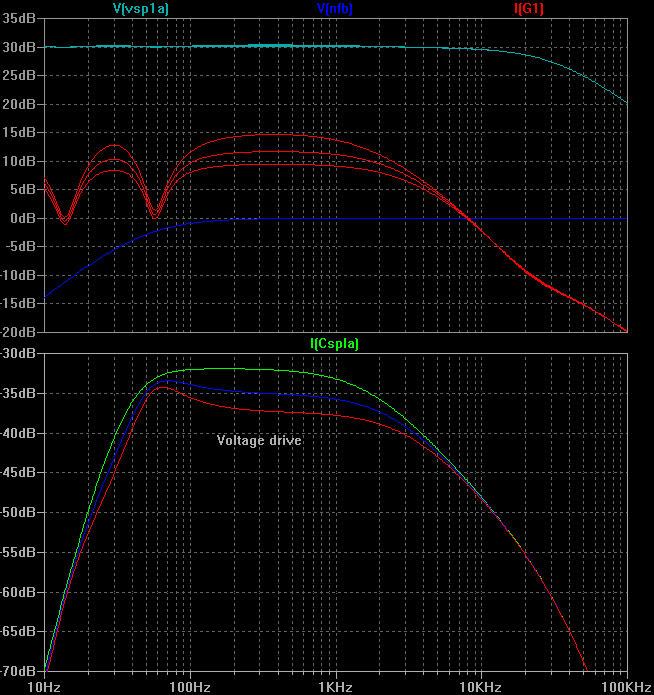
Task: Click the V(vsp1a) trace label
Action: [x=141, y=8]
